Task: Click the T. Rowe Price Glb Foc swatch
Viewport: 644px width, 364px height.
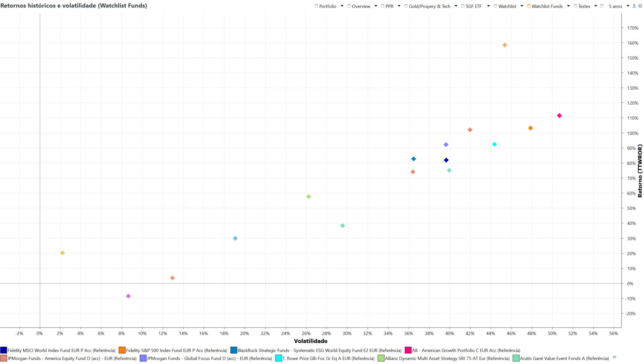Action: 279,358
